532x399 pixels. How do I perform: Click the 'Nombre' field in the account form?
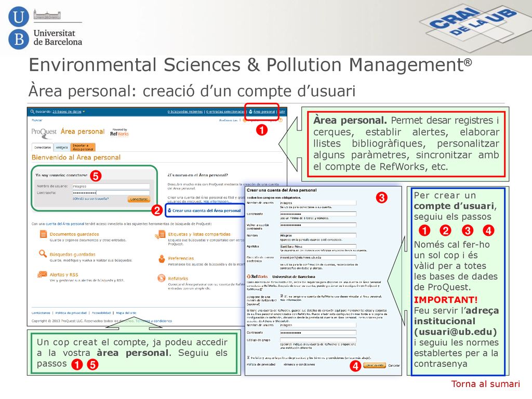pyautogui.click(x=318, y=235)
